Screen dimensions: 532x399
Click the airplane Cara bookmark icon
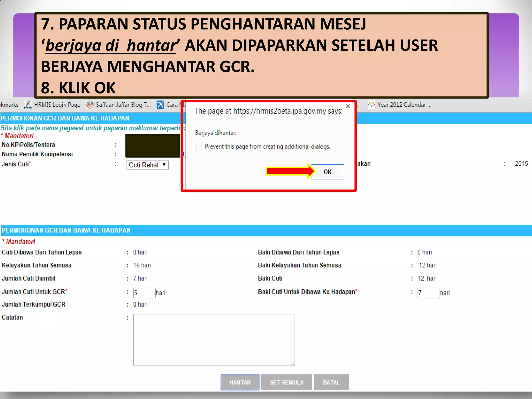pos(160,105)
